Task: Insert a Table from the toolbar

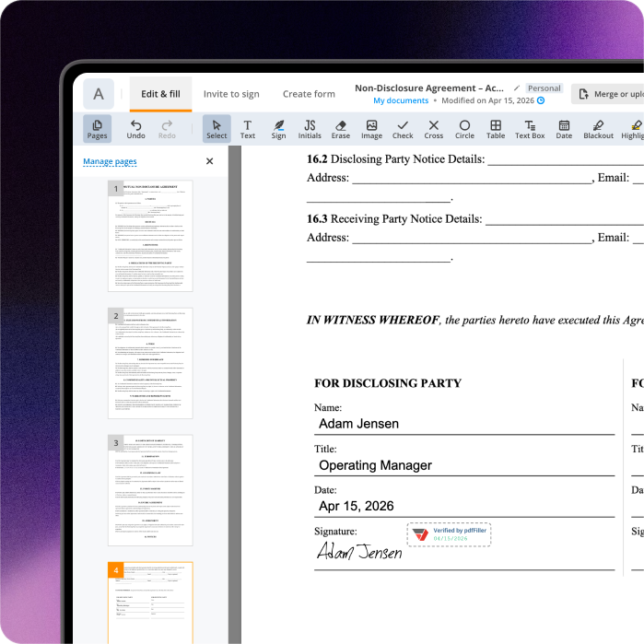Action: point(496,129)
